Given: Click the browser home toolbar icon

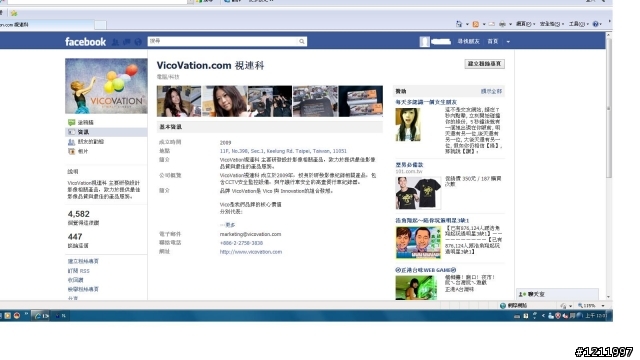Looking at the screenshot, I should [x=459, y=24].
